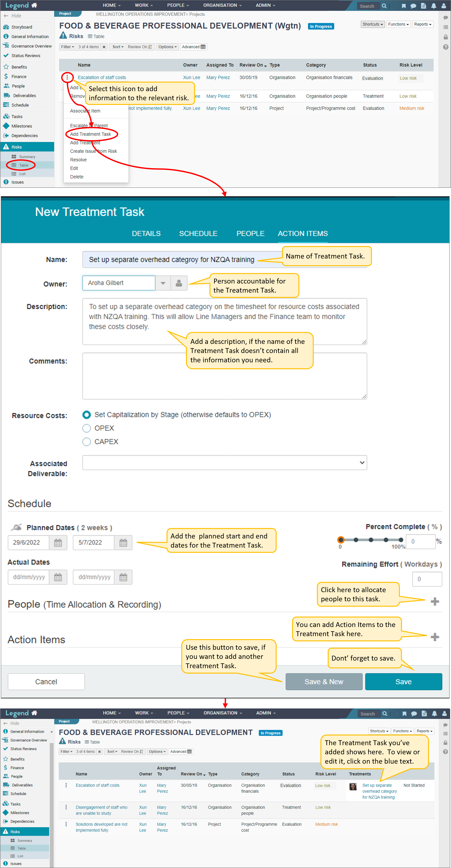This screenshot has width=451, height=868.
Task: Click the Remaining Effort workdays field
Action: click(427, 579)
